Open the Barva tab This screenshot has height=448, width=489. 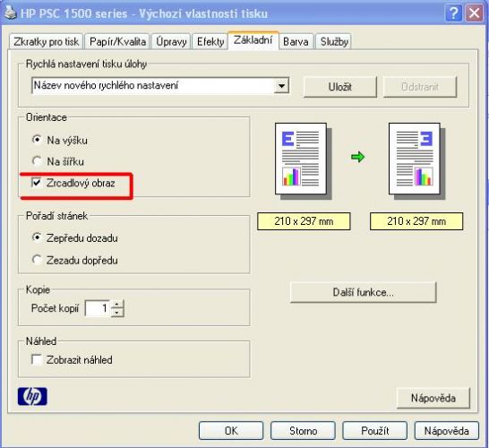(x=296, y=41)
